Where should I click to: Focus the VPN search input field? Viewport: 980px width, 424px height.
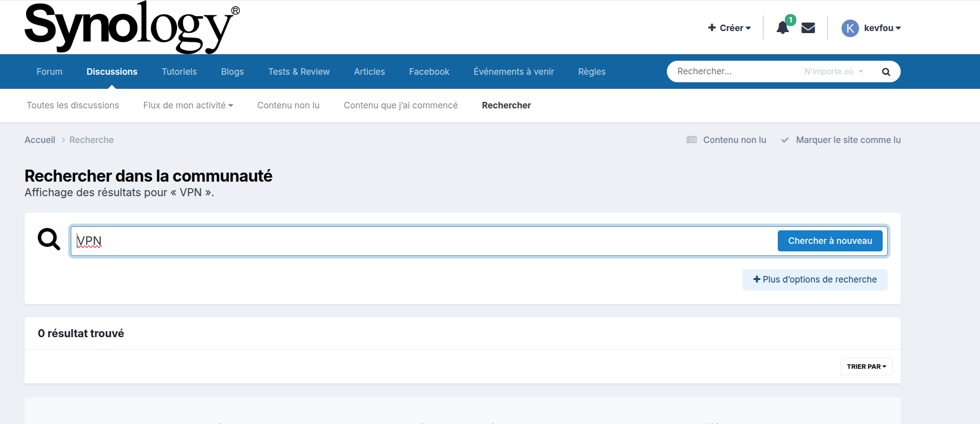(x=422, y=241)
